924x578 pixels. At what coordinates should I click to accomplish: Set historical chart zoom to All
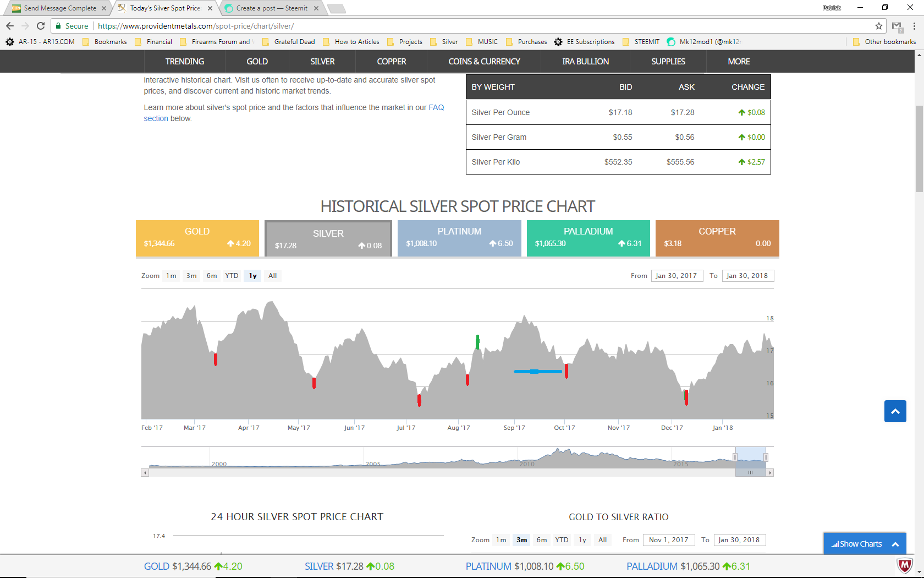(x=273, y=276)
